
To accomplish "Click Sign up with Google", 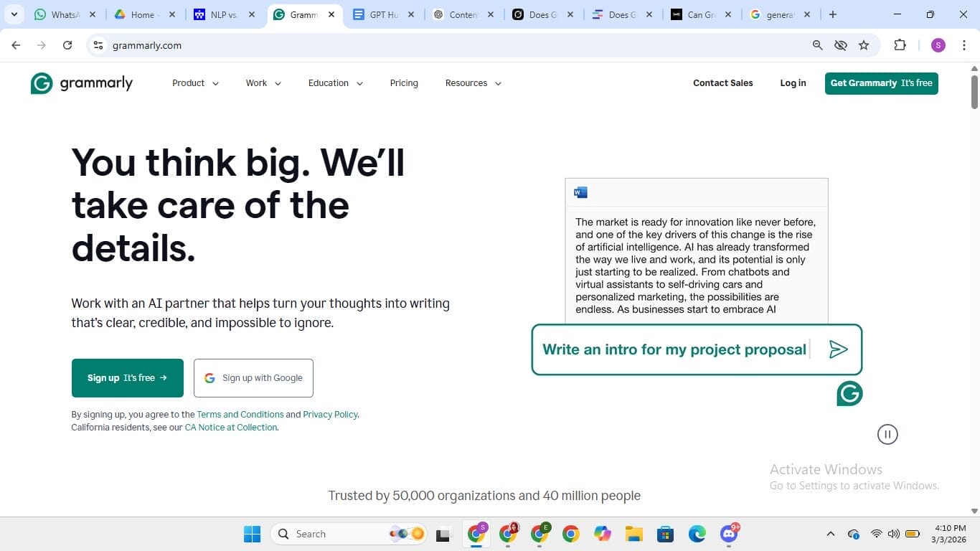I will coord(253,378).
